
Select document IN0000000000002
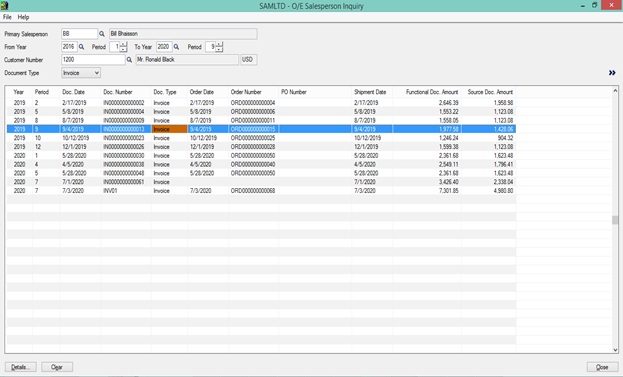pyautogui.click(x=124, y=103)
